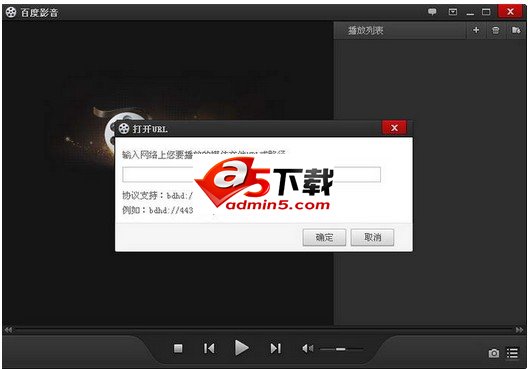Click the 打开URL dialog reel icon
Screen dimensions: 528x369
[124, 128]
